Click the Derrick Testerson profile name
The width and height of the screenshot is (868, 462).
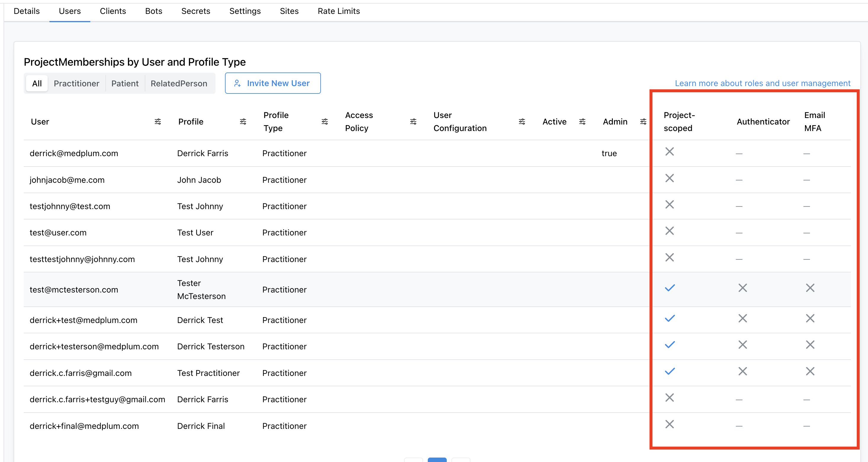pos(211,346)
